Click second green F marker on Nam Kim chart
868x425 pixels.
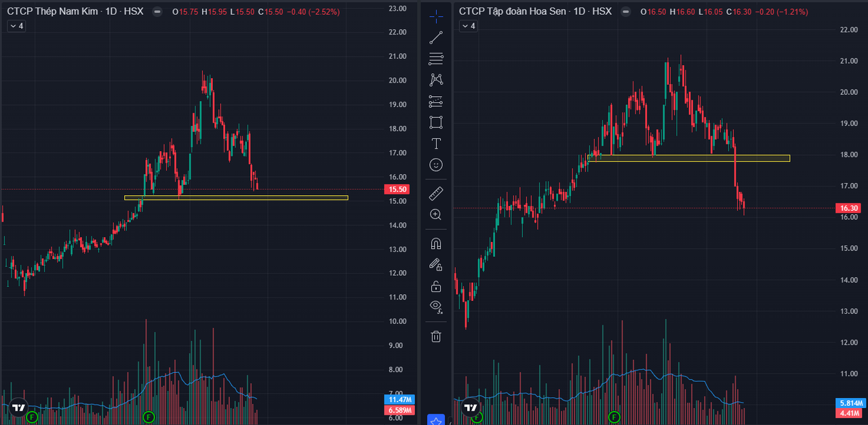point(149,418)
